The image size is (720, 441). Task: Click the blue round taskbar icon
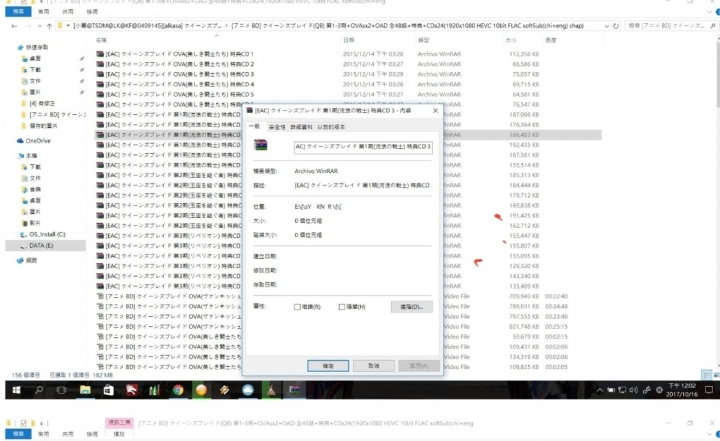[248, 390]
